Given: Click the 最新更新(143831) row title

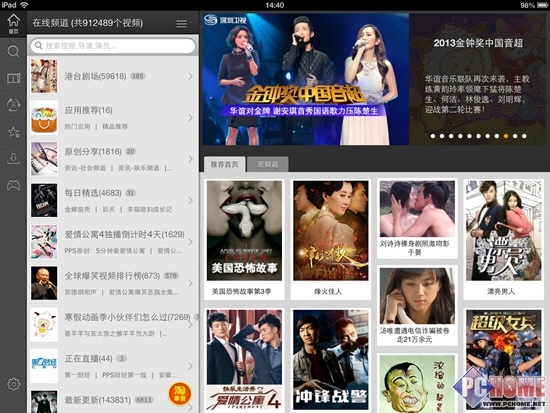Looking at the screenshot, I should coord(98,400).
